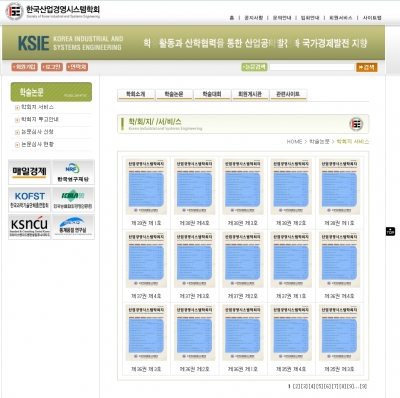This screenshot has width=400, height=398.
Task: Open journal cover 제36권 제3호
Action: [146, 333]
